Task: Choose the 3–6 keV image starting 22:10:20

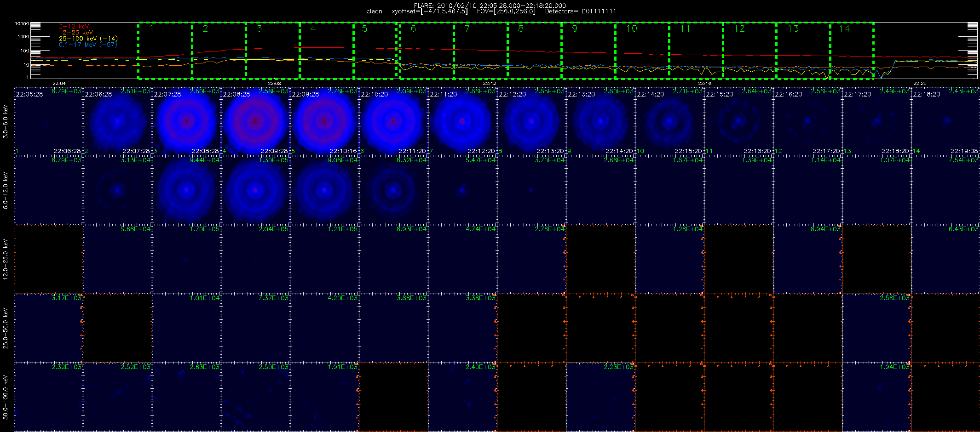Action: [393, 121]
